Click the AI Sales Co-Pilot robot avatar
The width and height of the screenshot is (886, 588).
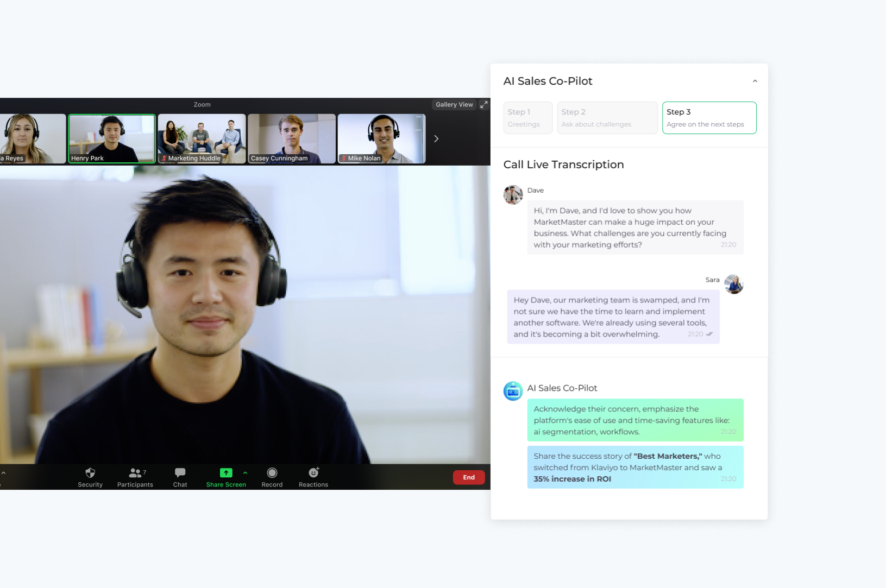click(513, 391)
